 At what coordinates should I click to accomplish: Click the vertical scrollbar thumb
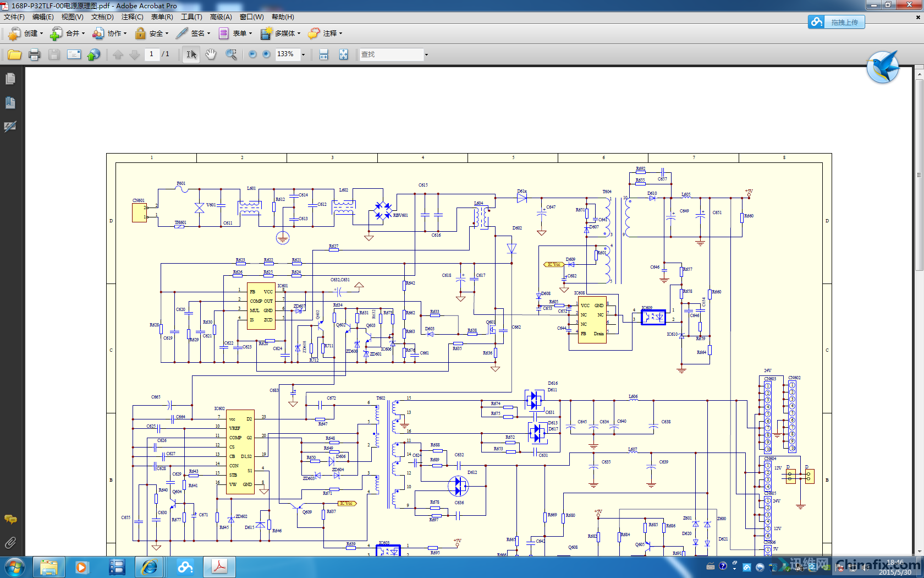(919, 174)
